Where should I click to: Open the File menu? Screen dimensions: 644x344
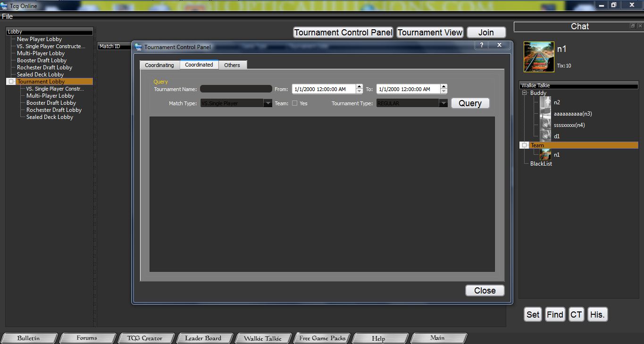tap(7, 17)
